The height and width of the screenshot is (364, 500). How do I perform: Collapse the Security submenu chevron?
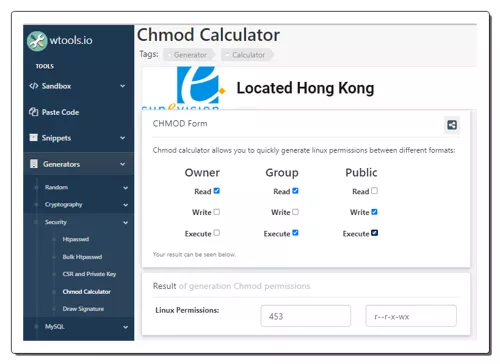click(x=125, y=223)
